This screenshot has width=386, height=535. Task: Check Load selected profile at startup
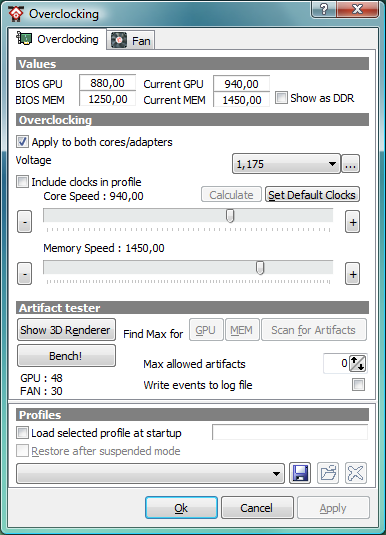click(x=22, y=433)
